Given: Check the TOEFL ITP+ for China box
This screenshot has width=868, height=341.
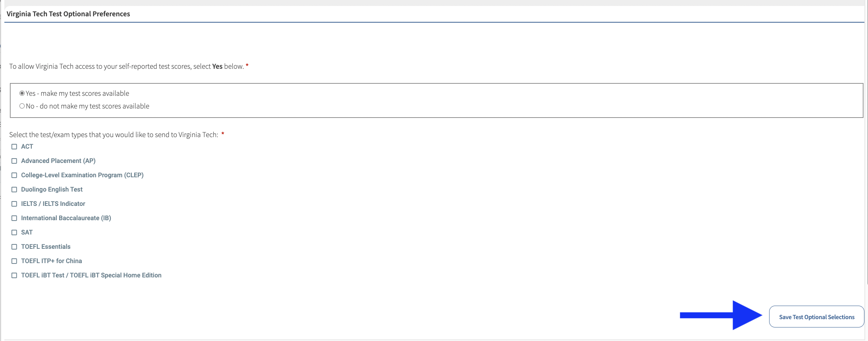Looking at the screenshot, I should click(x=14, y=261).
